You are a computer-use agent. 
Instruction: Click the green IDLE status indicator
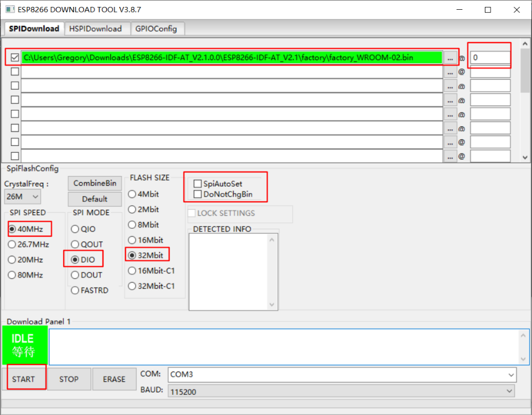25,345
